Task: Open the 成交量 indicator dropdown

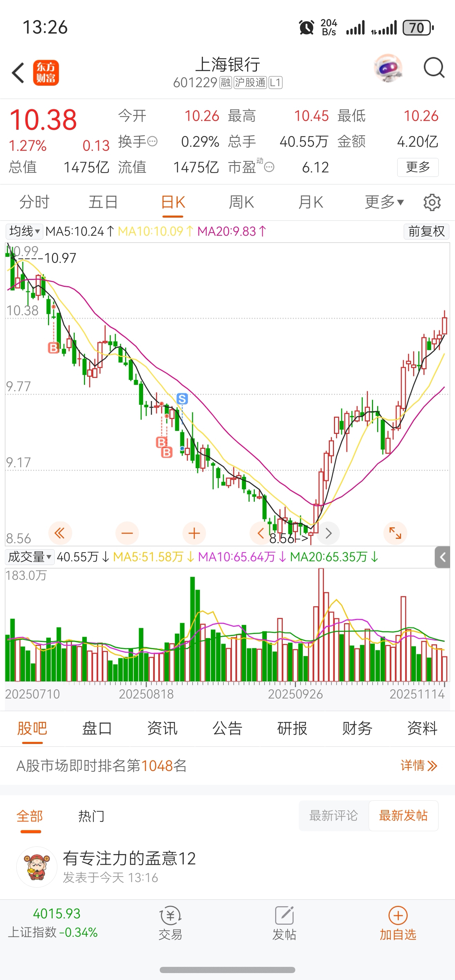Action: [30, 557]
